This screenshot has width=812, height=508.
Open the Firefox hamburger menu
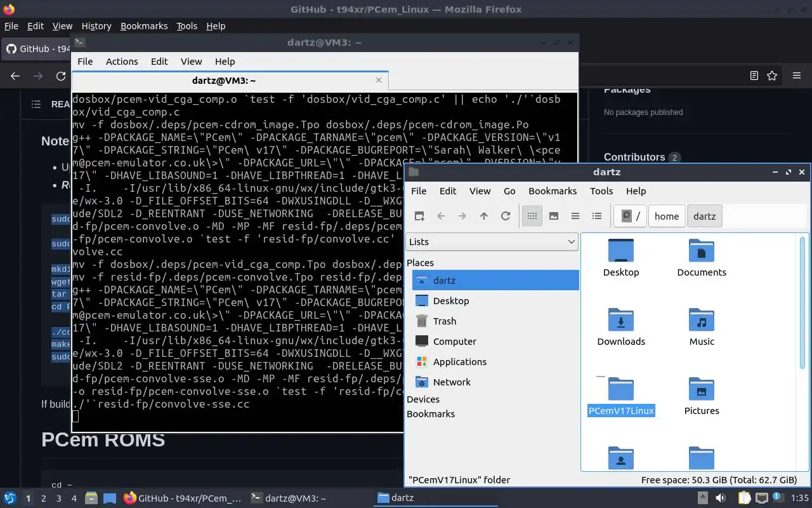(x=797, y=76)
